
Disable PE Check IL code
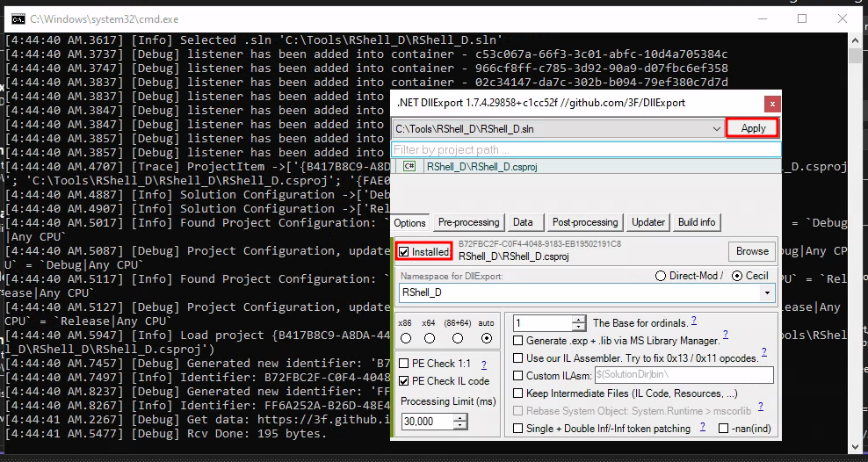pyautogui.click(x=404, y=381)
